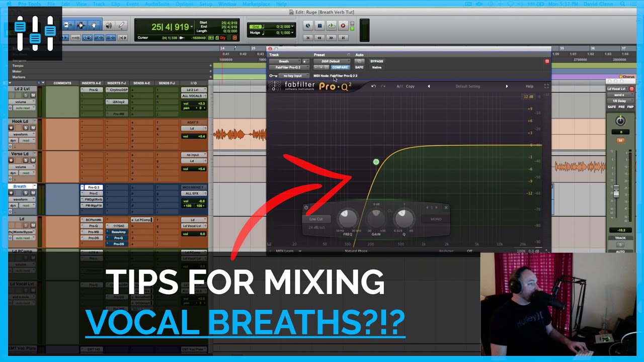This screenshot has width=644, height=362.
Task: Toggle automation SAFE in plug-in header
Action: (359, 67)
